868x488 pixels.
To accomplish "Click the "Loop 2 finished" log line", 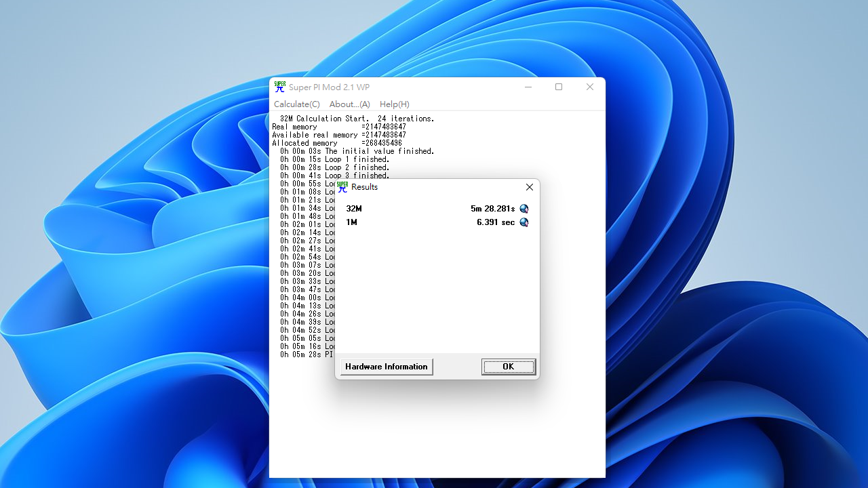I will pyautogui.click(x=335, y=167).
